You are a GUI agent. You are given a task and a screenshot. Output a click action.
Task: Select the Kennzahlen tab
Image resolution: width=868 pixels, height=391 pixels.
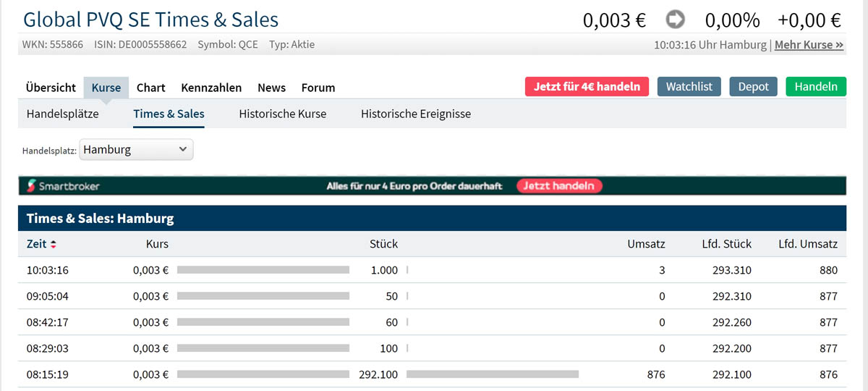click(211, 88)
